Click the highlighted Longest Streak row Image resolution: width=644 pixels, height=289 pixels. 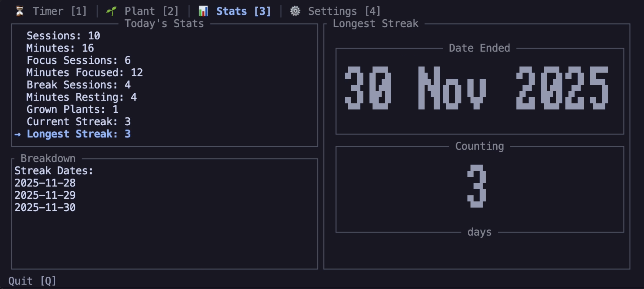tap(78, 134)
